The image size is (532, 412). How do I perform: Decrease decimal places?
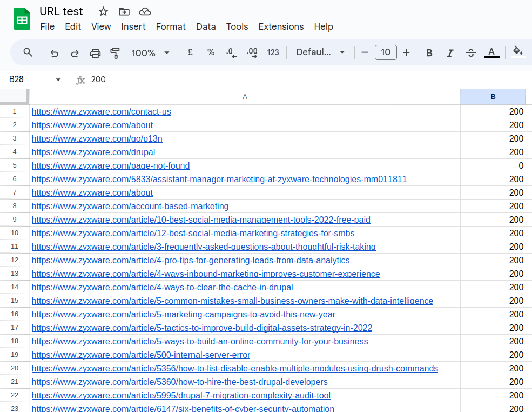(x=231, y=52)
